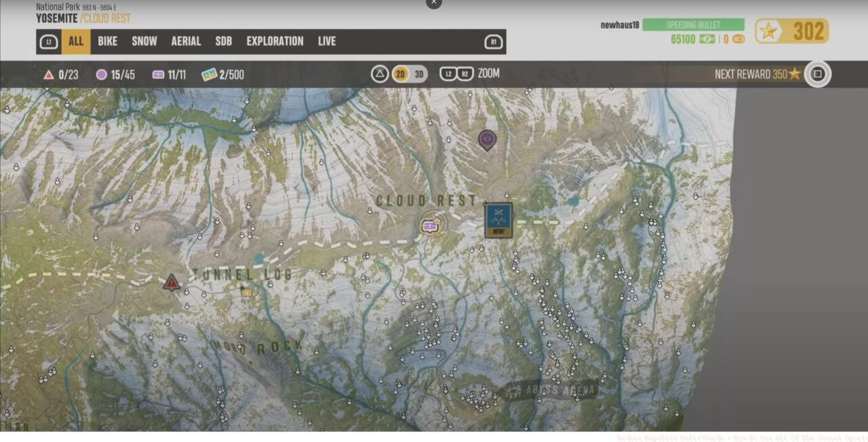Image resolution: width=868 pixels, height=442 pixels.
Task: Click the square button next to Next Reward
Action: (817, 74)
